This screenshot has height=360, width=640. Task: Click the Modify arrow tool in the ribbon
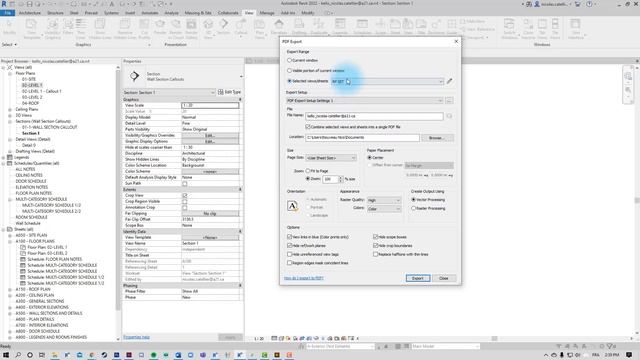click(9, 27)
